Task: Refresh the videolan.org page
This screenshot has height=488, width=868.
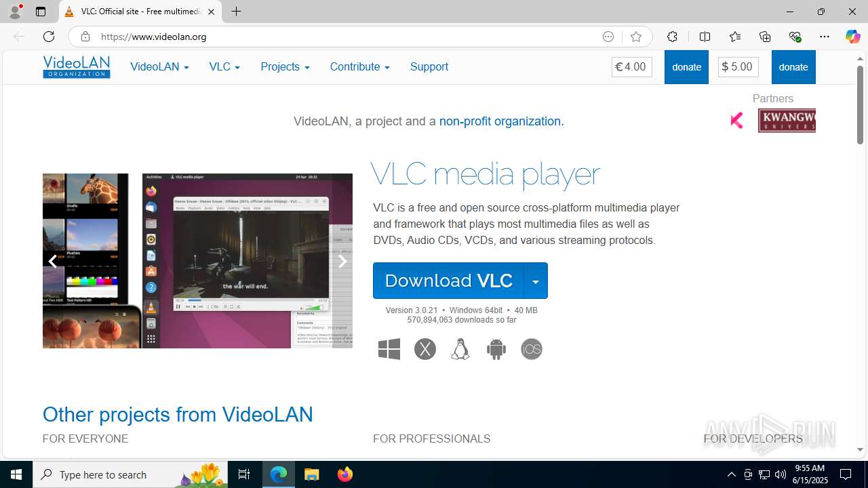Action: coord(49,37)
